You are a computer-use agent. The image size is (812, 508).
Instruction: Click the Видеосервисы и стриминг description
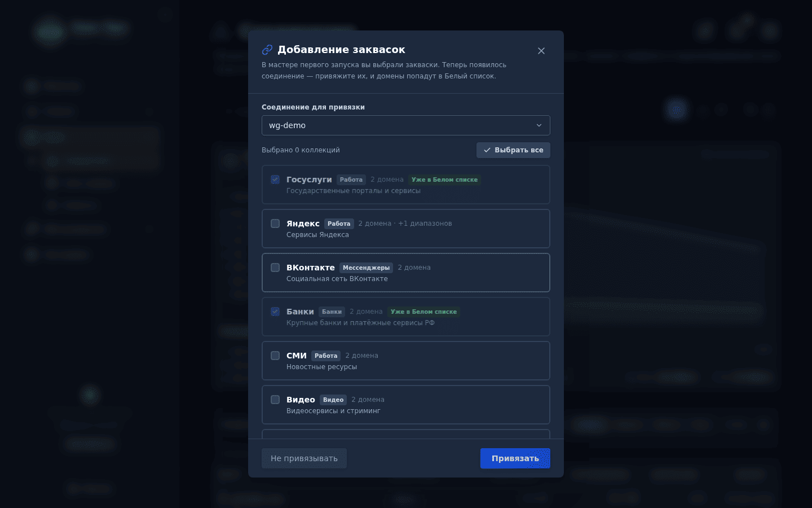click(333, 411)
